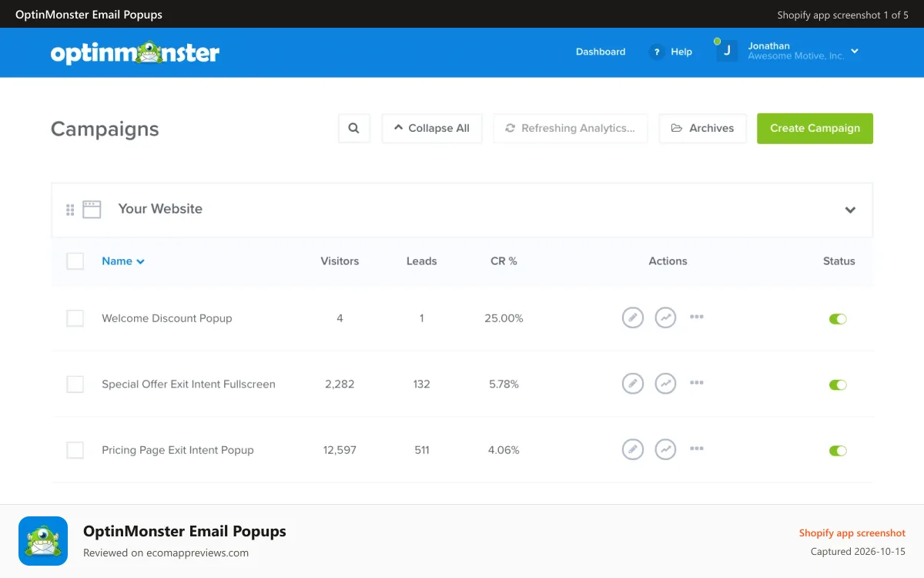
Task: View analytics for Welcome Discount Popup
Action: pos(665,318)
